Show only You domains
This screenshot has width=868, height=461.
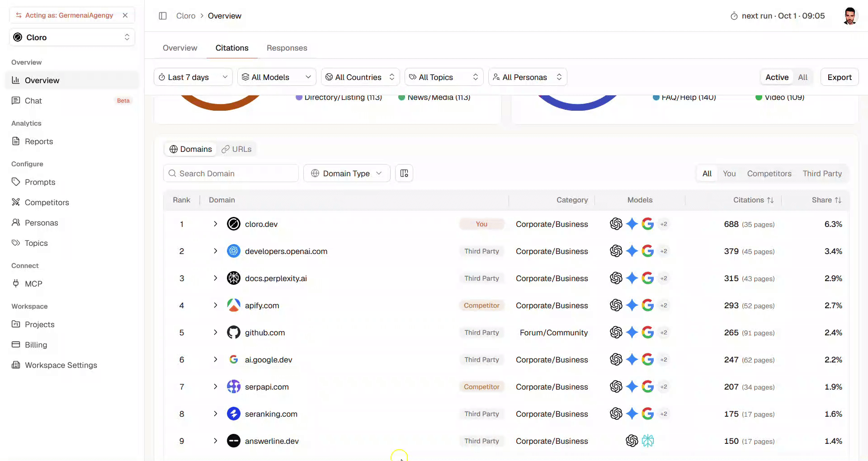click(x=729, y=174)
